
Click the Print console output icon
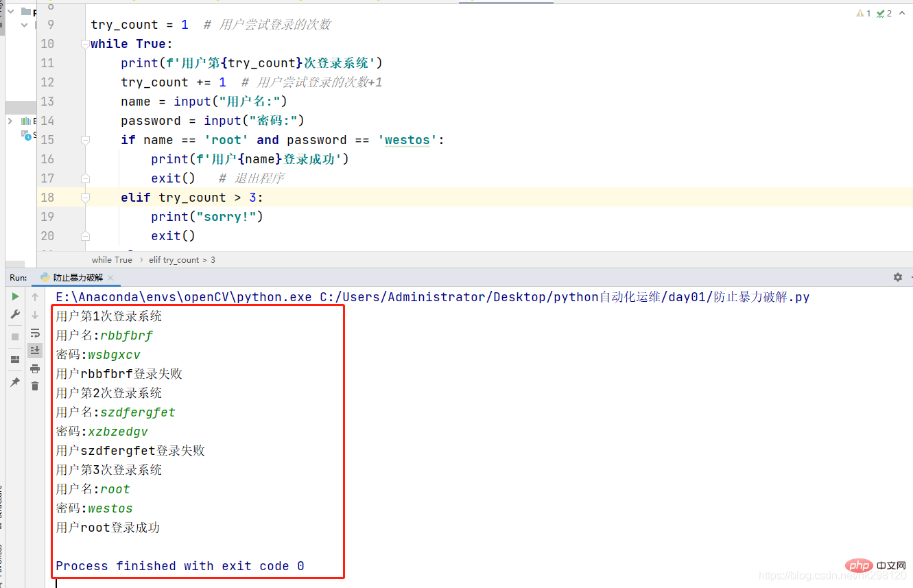coord(35,368)
